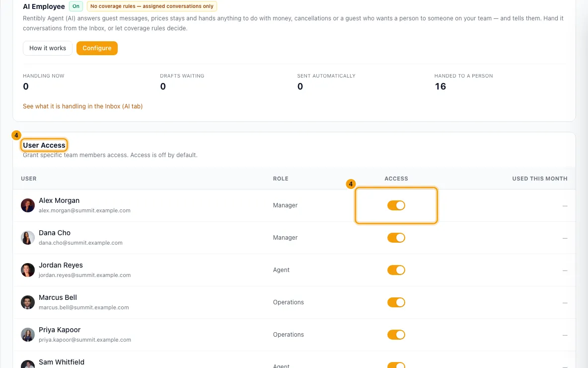Select the name Jordan Reyes
This screenshot has width=588, height=368.
[x=61, y=265]
